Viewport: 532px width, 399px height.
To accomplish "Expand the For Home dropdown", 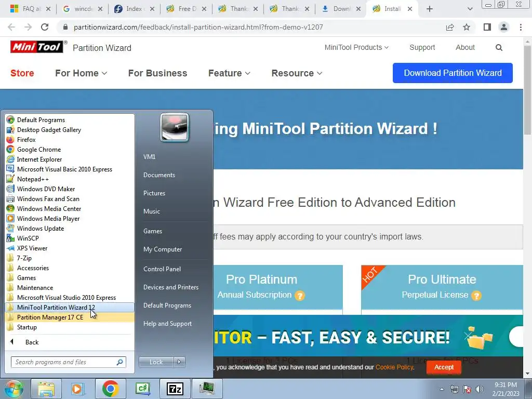I will 81,73.
